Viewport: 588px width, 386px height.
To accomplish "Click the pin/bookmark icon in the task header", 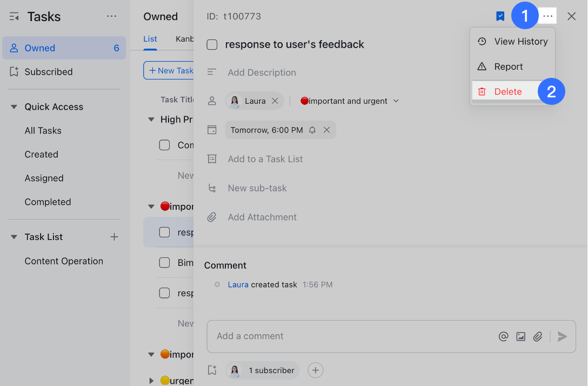I will click(x=500, y=16).
